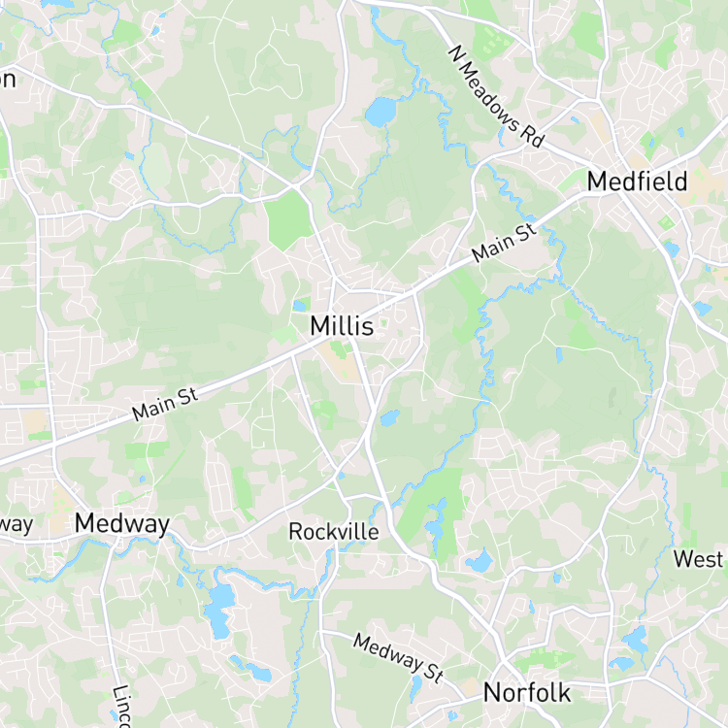Click the pond near bottom right corner
This screenshot has height=728, width=728.
point(635,640)
